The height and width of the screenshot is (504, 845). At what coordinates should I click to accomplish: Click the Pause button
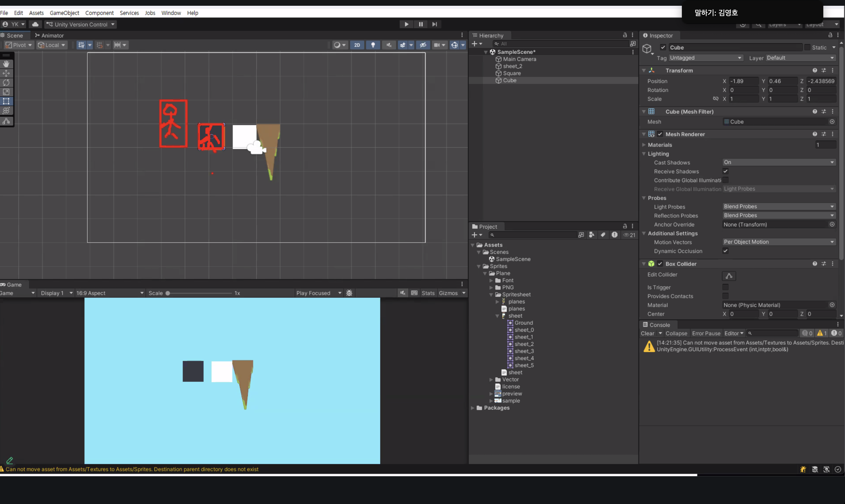coord(421,24)
